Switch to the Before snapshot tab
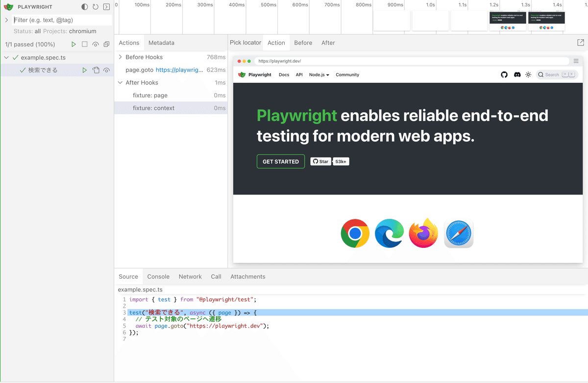Viewport: 588px width, 383px height. coord(303,43)
